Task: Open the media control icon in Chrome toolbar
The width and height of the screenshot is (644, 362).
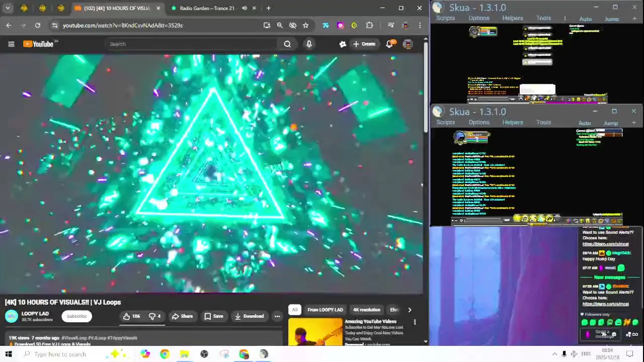Action: click(x=390, y=25)
